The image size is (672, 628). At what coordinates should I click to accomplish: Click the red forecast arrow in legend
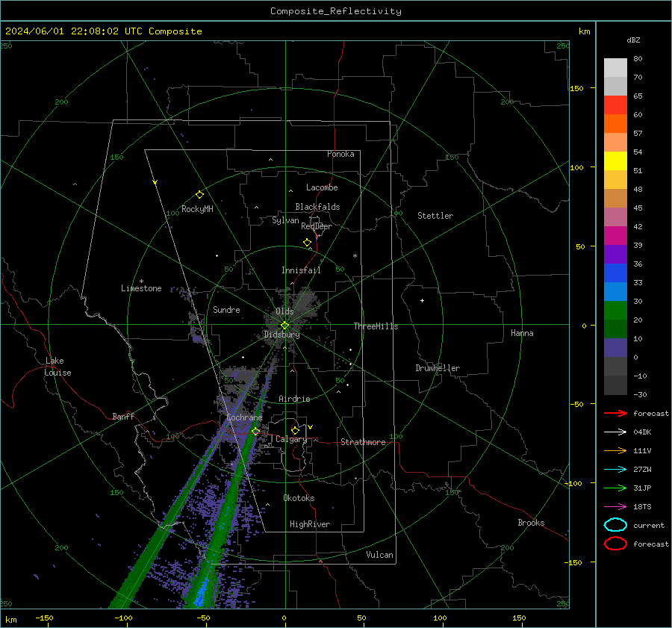click(x=615, y=413)
